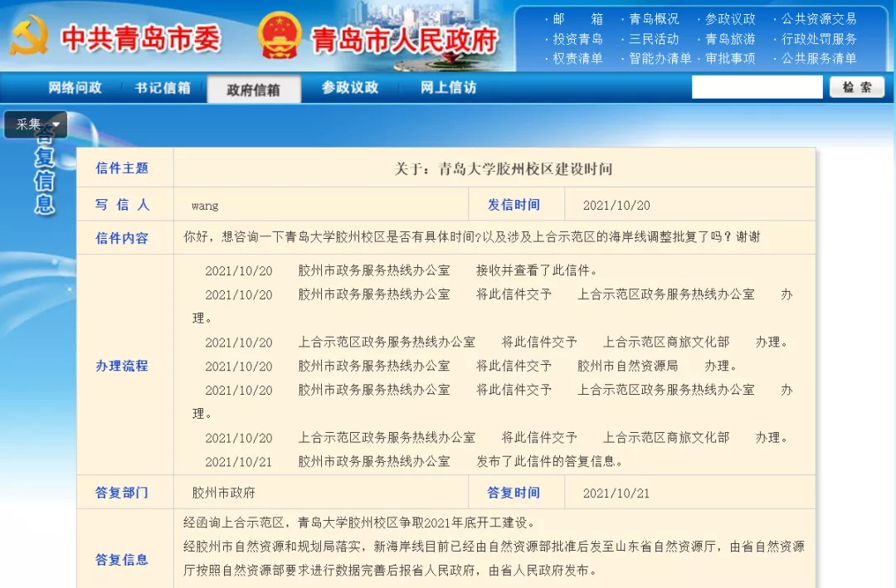This screenshot has height=588, width=896.
Task: Click the send date 2021/10/20
Action: click(616, 206)
